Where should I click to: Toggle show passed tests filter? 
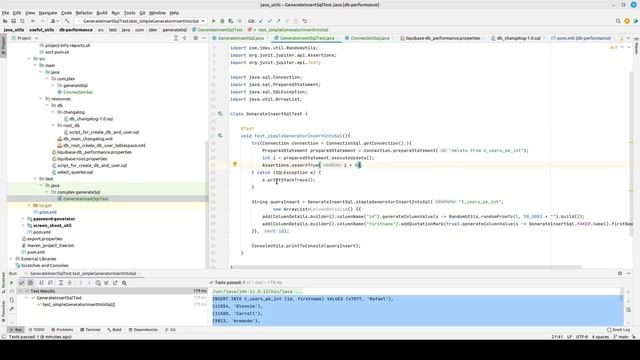click(x=22, y=282)
